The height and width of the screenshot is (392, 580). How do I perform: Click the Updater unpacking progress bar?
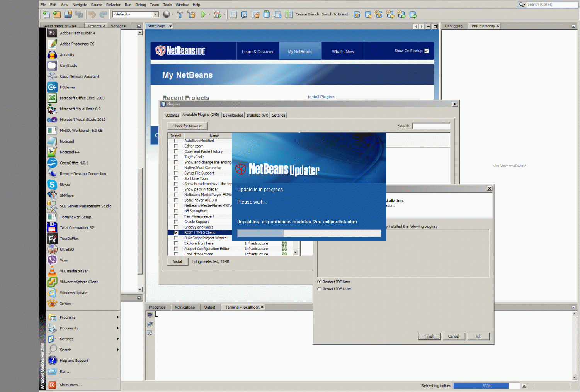[x=309, y=233]
